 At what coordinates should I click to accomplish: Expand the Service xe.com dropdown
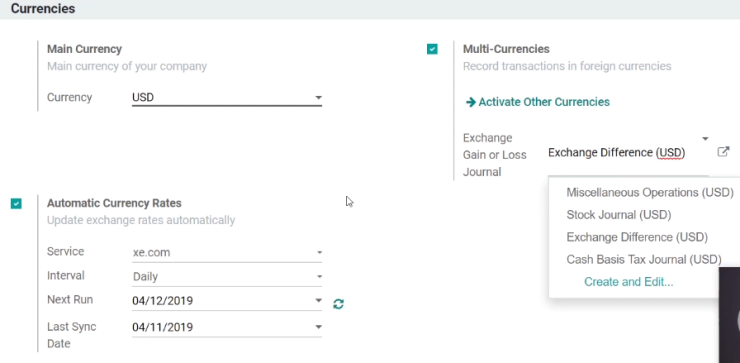coord(227,253)
